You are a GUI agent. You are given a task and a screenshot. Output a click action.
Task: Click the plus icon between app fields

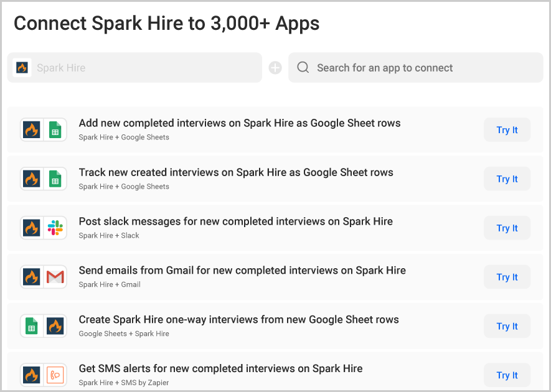coord(275,68)
